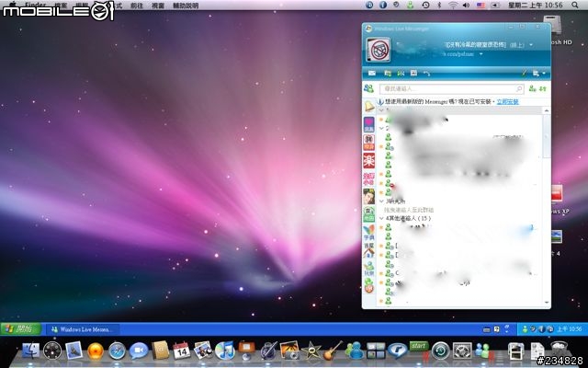Open iTunes from the Dock
Image resolution: width=588 pixels, height=368 pixels.
tap(224, 351)
